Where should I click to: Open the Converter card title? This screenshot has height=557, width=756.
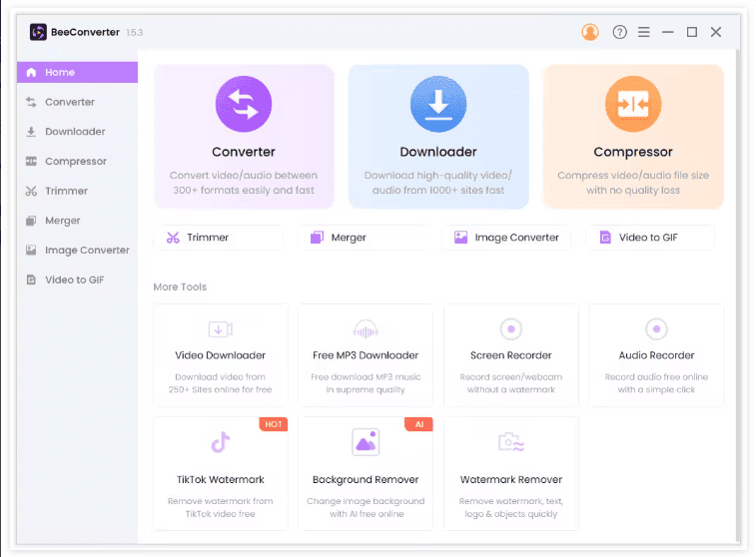click(x=244, y=152)
